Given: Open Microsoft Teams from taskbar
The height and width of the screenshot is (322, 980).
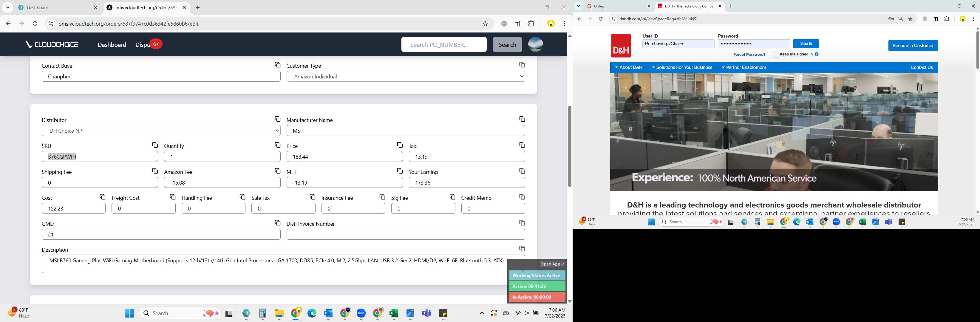Looking at the screenshot, I should [426, 313].
